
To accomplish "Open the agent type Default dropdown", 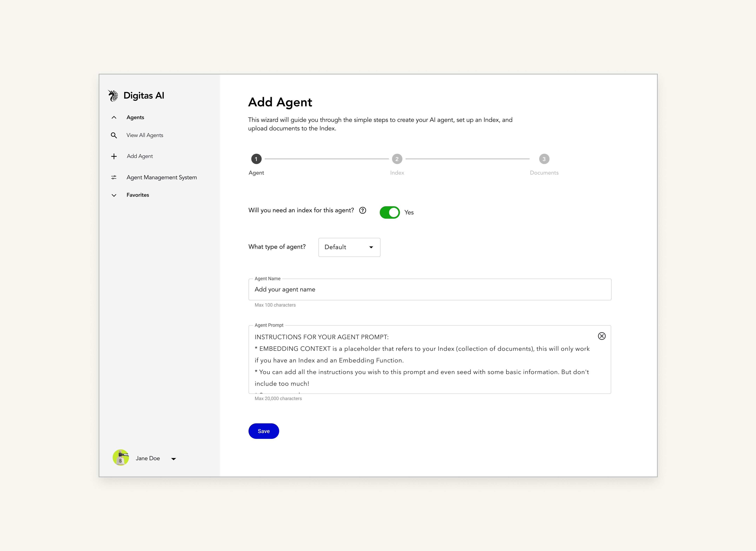I will [349, 247].
